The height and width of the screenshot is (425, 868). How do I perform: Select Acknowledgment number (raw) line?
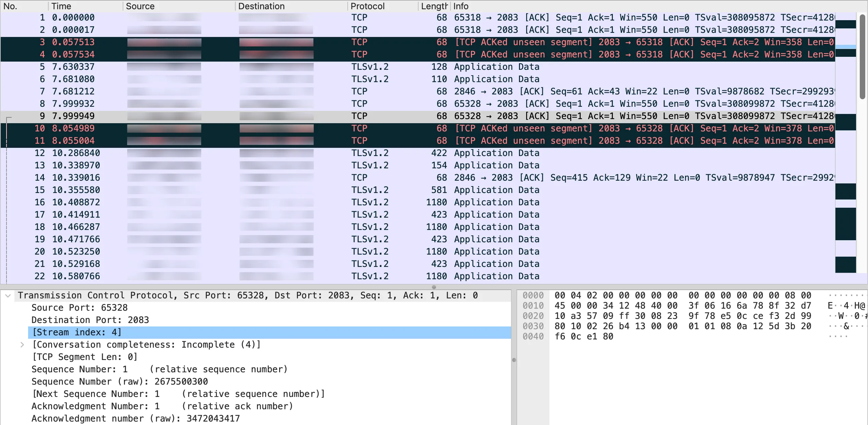(136, 418)
